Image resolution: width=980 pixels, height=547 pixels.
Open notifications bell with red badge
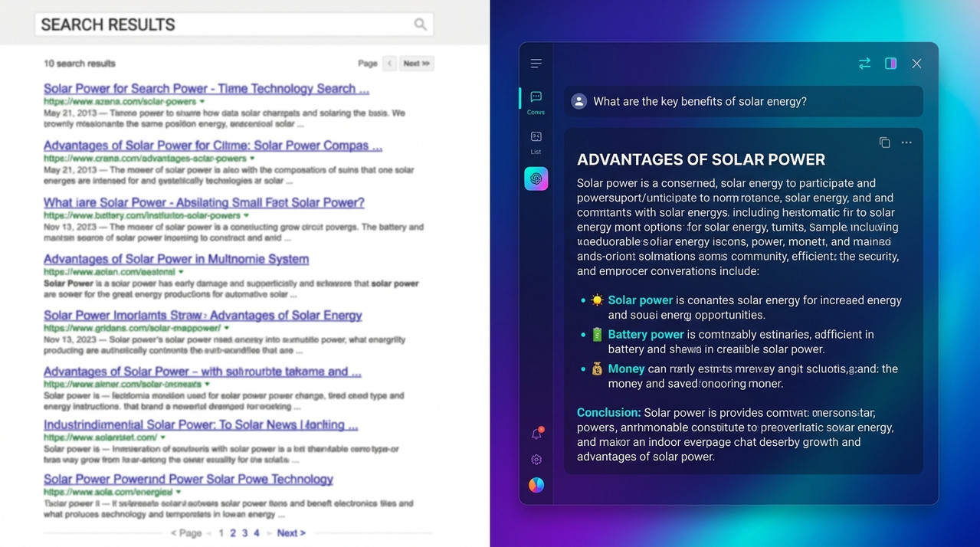pos(536,434)
